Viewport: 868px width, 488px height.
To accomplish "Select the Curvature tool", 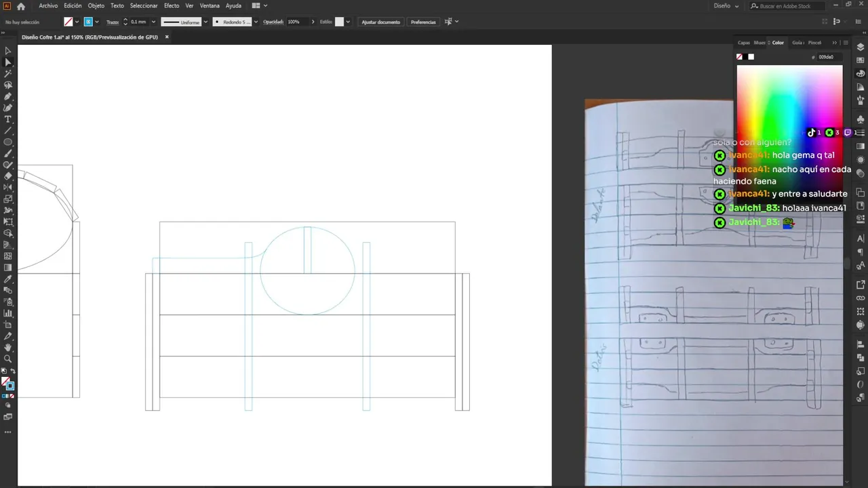I will [x=8, y=108].
